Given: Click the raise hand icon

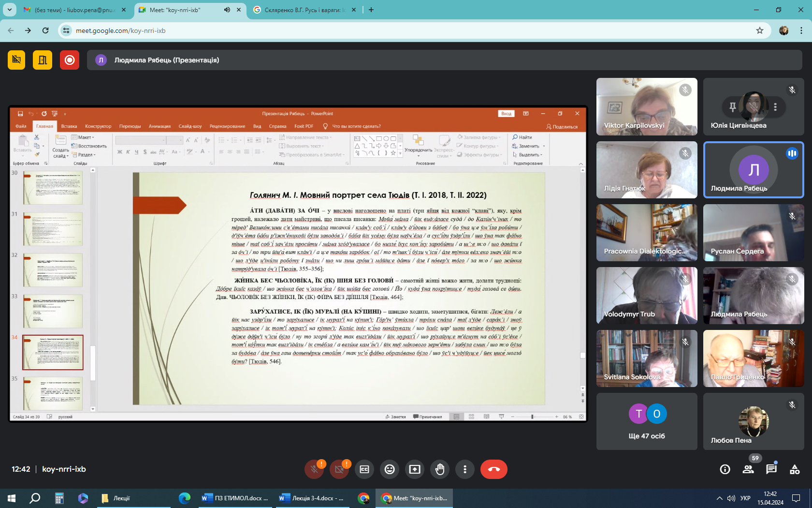Looking at the screenshot, I should click(x=439, y=469).
